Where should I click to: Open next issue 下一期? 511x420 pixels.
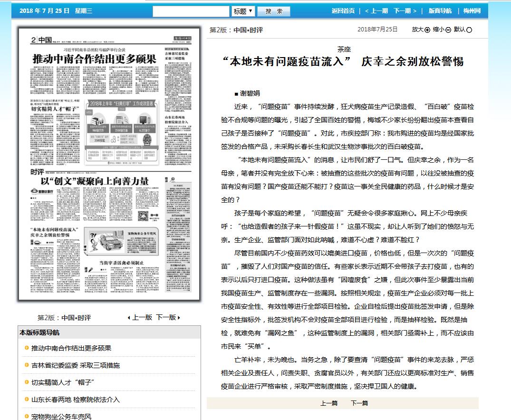coord(405,11)
